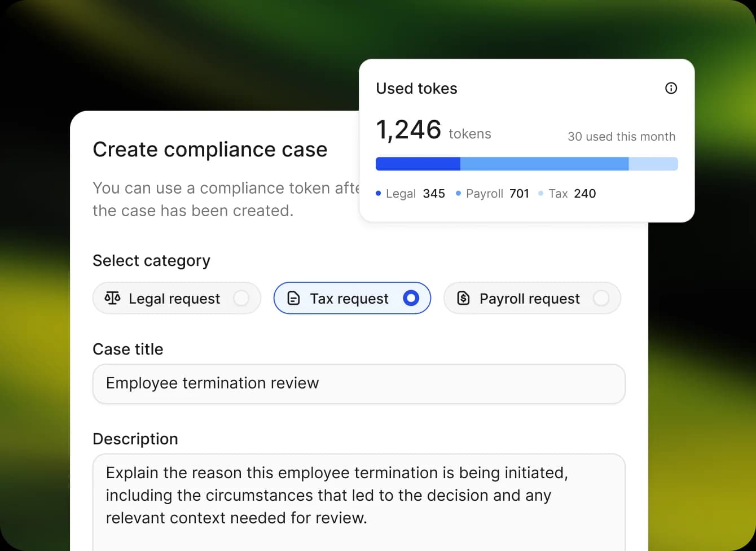Click the 'Select category' label

151,261
